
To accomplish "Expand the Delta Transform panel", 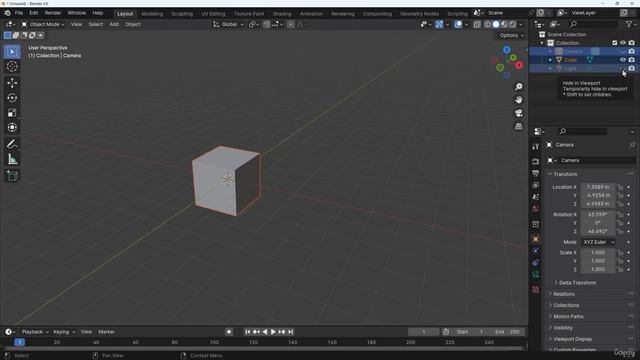I will point(577,283).
